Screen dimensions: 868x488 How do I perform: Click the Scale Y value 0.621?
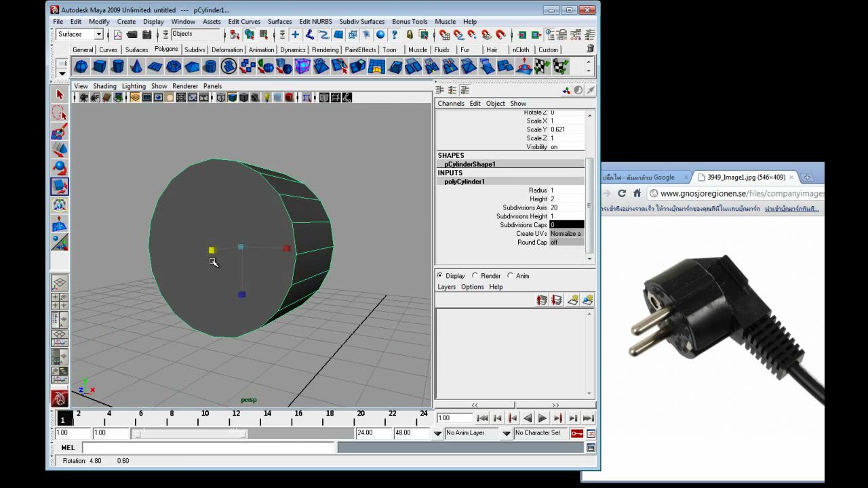[x=566, y=129]
